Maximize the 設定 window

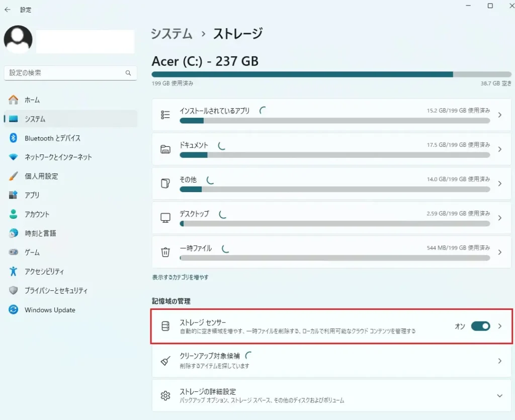(490, 6)
